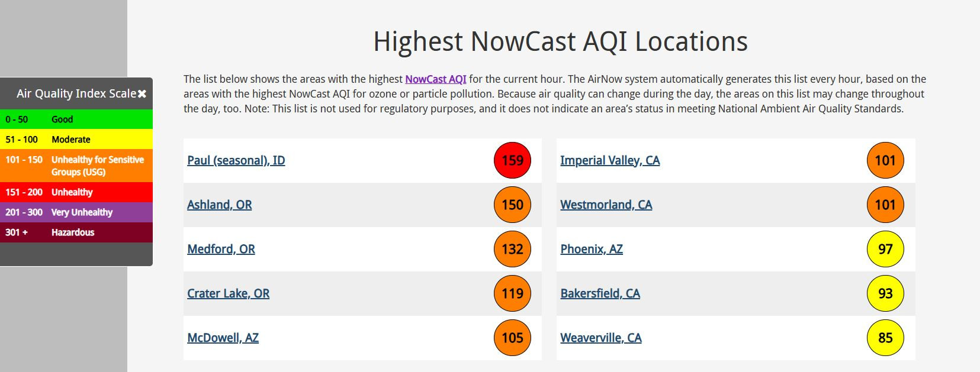The height and width of the screenshot is (372, 980).
Task: Click the red 159 AQI circle
Action: 512,160
